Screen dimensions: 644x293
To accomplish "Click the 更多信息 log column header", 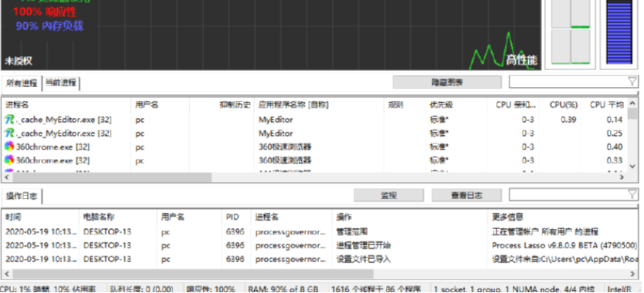I will pyautogui.click(x=564, y=217).
